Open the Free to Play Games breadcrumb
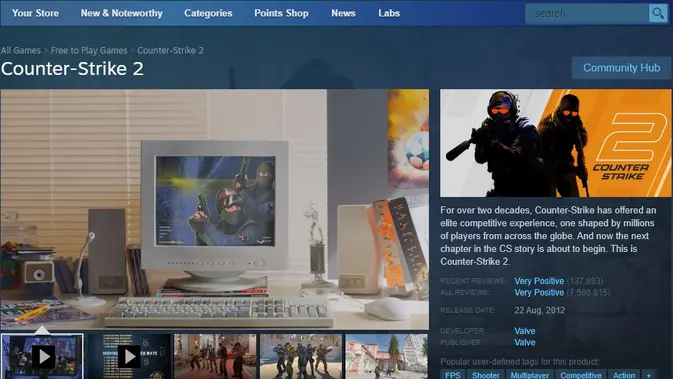Image resolution: width=673 pixels, height=379 pixels. (89, 50)
